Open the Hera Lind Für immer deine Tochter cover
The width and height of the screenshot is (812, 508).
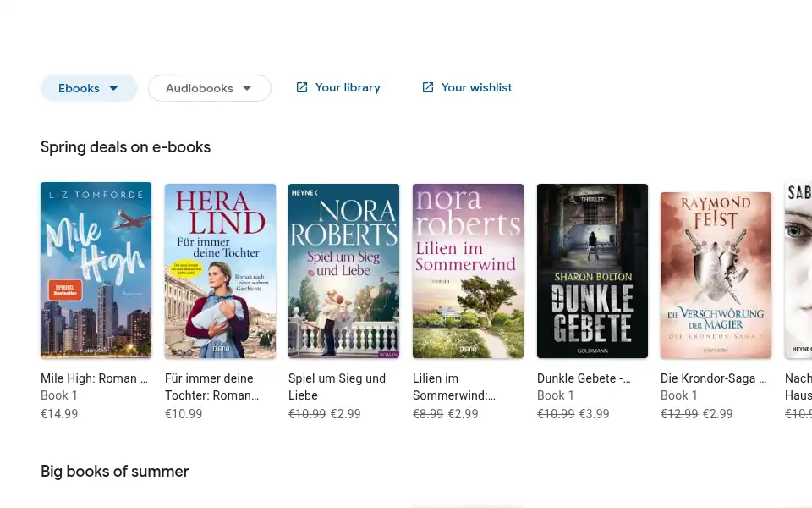click(x=220, y=271)
